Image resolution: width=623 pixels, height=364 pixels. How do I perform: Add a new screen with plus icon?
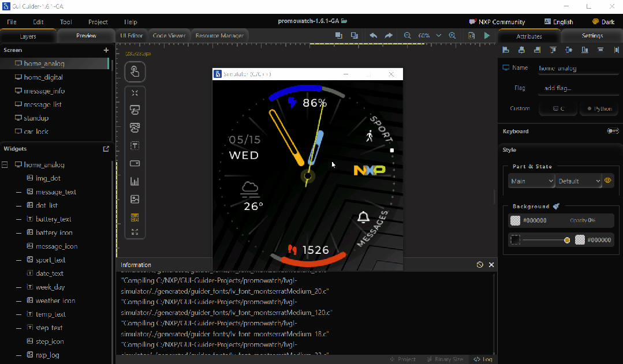click(x=106, y=50)
